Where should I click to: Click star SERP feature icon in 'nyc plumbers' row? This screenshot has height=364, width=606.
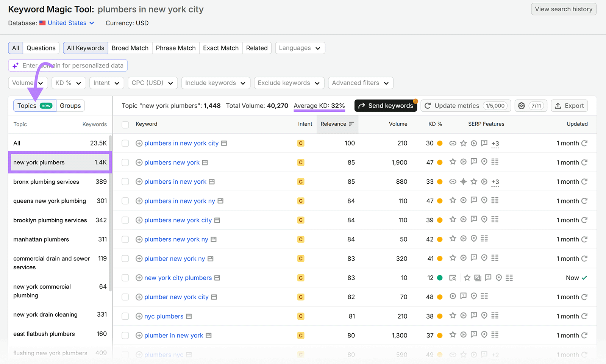pyautogui.click(x=453, y=316)
